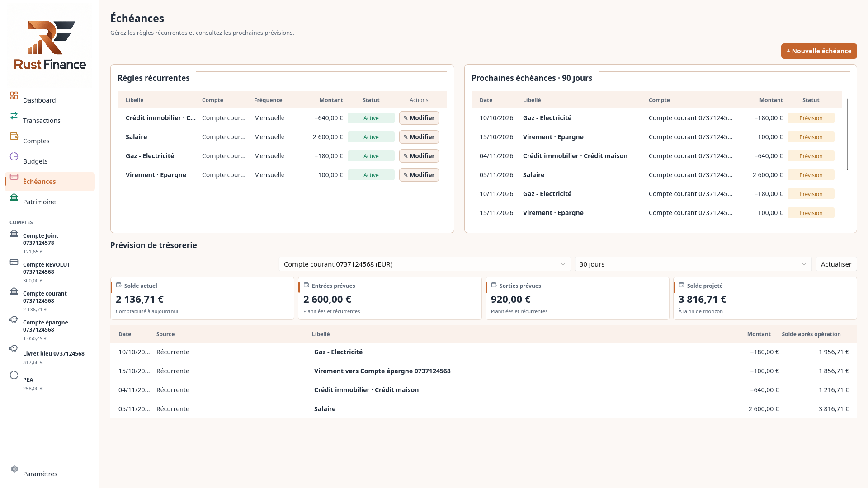Select the Comptes wallet icon
This screenshot has height=488, width=868.
coord(14,136)
